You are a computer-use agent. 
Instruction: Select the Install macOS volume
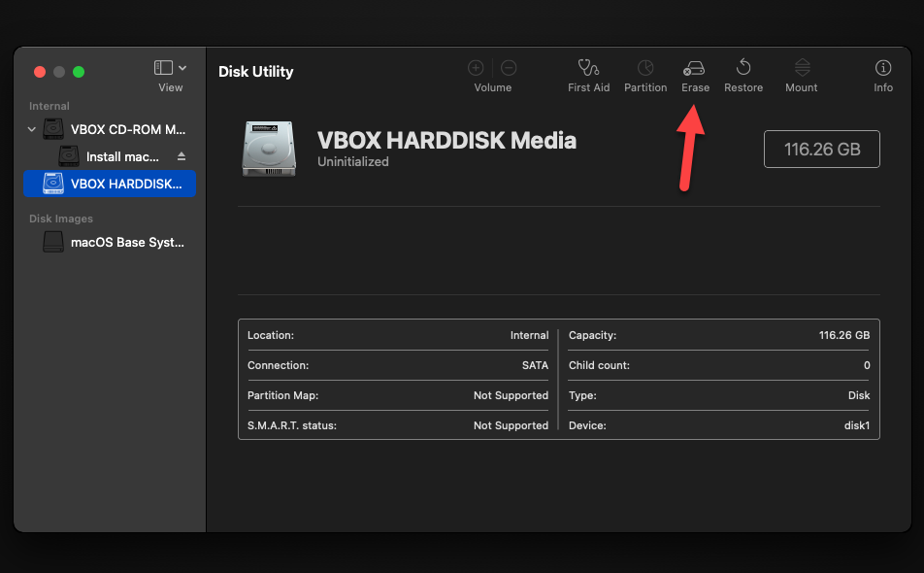[122, 156]
